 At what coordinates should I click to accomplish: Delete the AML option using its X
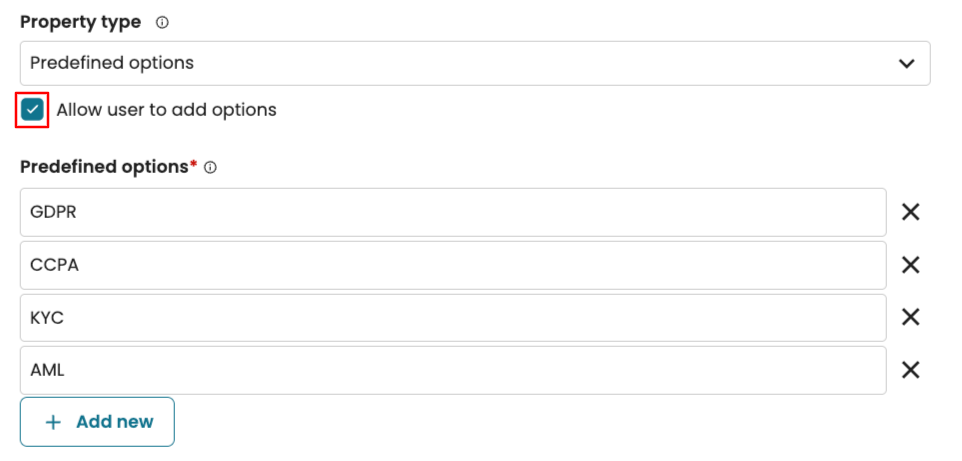point(911,370)
